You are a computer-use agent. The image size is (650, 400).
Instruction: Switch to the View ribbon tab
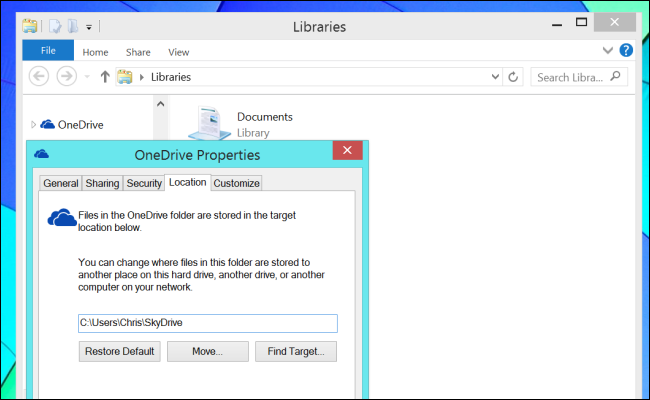coord(179,52)
